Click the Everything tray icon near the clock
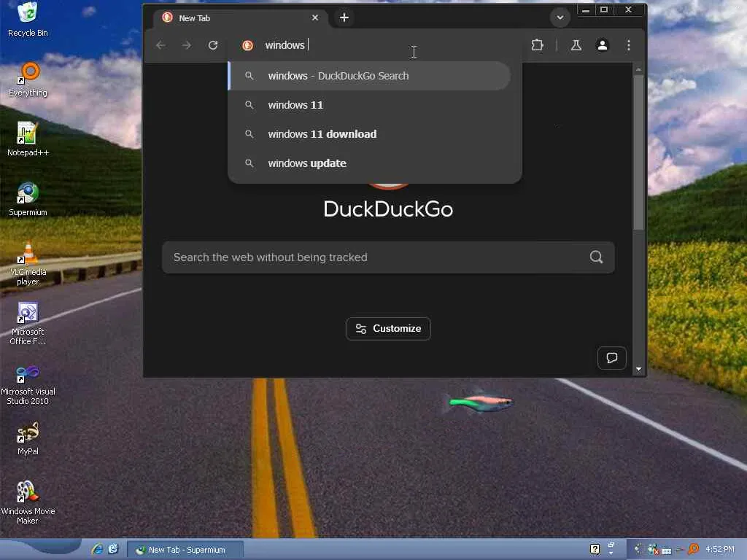 point(694,549)
